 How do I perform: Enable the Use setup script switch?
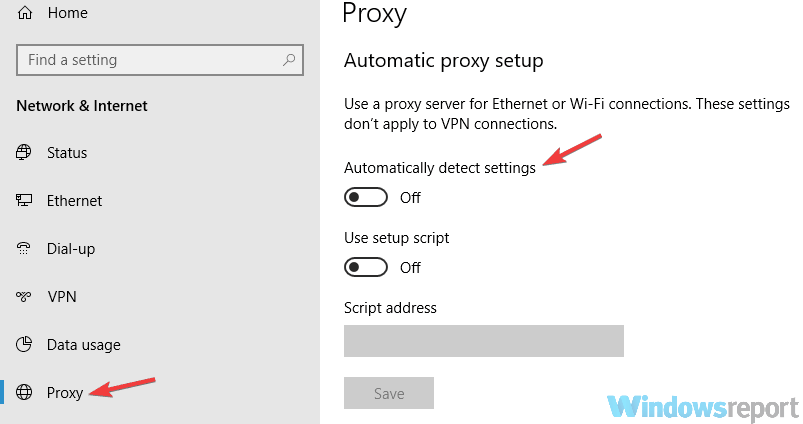366,267
